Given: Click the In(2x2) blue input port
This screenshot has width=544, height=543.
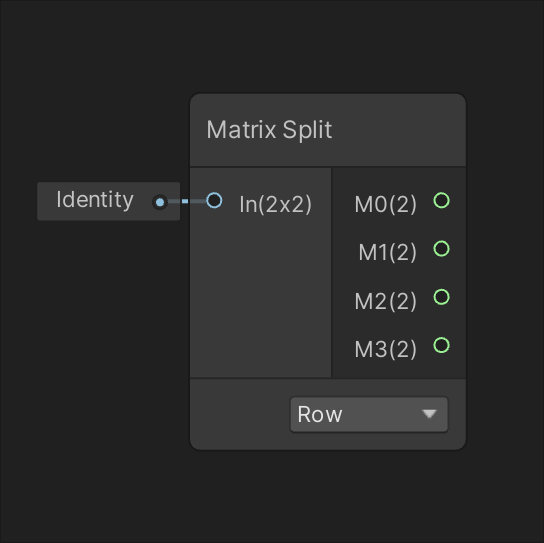Looking at the screenshot, I should pyautogui.click(x=214, y=201).
